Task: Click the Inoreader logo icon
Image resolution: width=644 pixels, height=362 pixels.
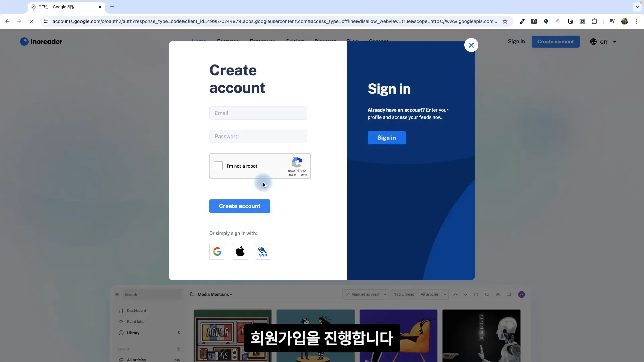Action: point(23,42)
